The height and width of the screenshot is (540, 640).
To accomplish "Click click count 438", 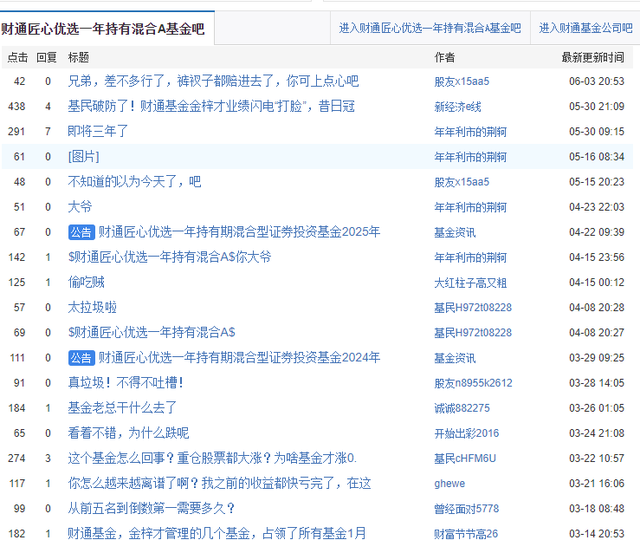I will 16,107.
